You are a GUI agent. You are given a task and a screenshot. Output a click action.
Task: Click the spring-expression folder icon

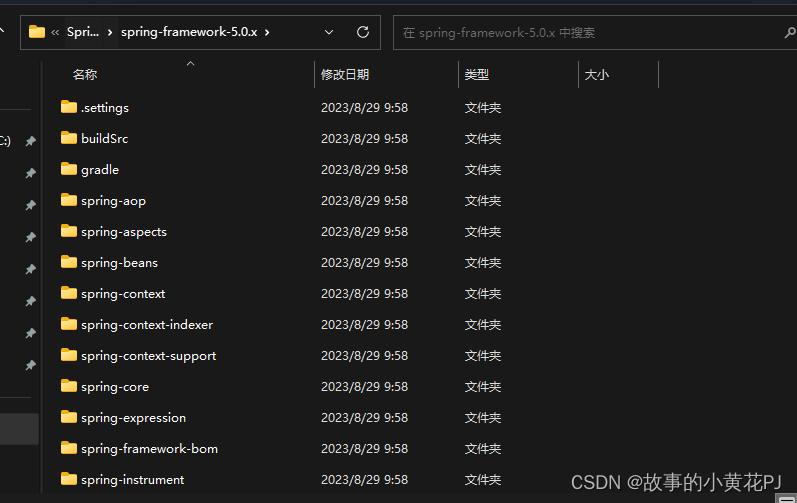pos(69,417)
